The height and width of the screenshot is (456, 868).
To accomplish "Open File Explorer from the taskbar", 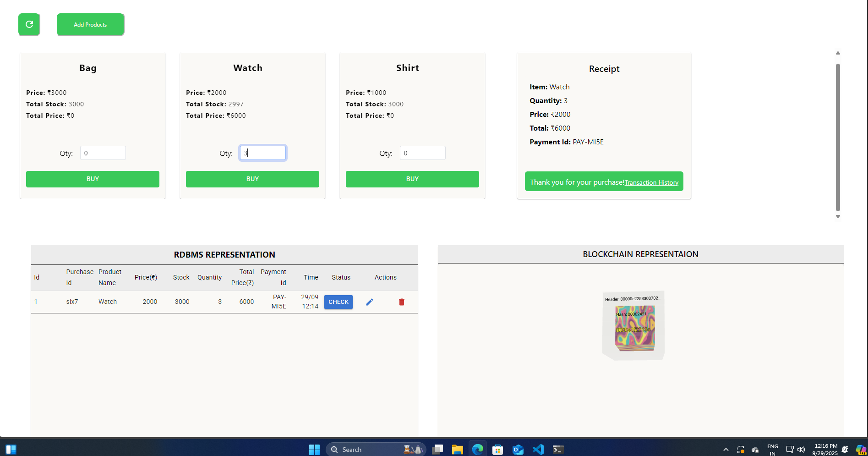I will 457,449.
